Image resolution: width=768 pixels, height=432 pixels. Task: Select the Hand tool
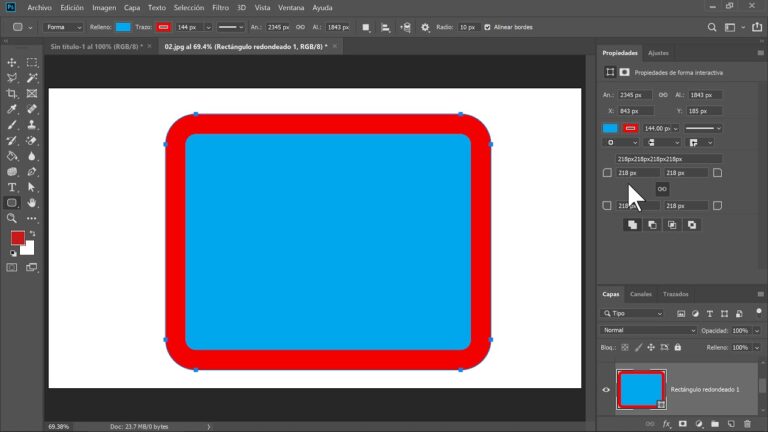(x=32, y=202)
